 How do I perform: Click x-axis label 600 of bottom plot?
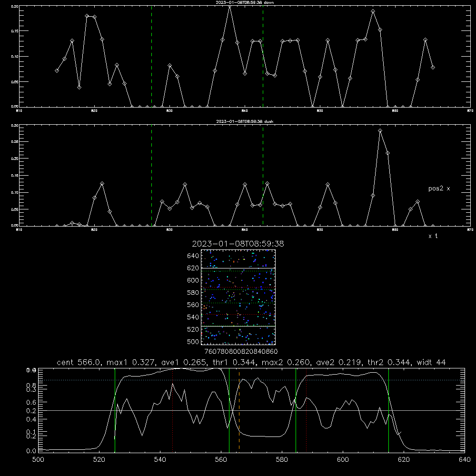pos(343,460)
